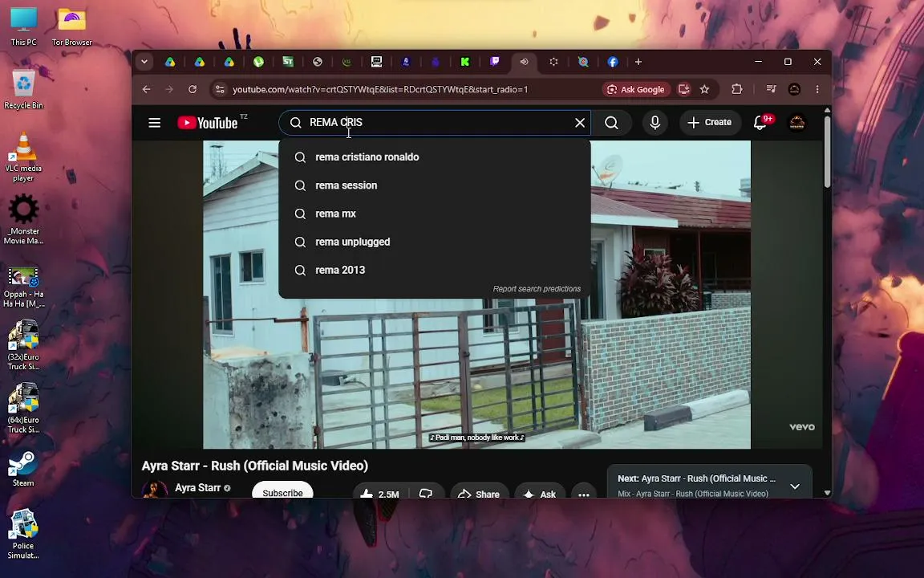Screen dimensions: 924x578
Task: Open Tor Browser desktop icon
Action: 72,27
